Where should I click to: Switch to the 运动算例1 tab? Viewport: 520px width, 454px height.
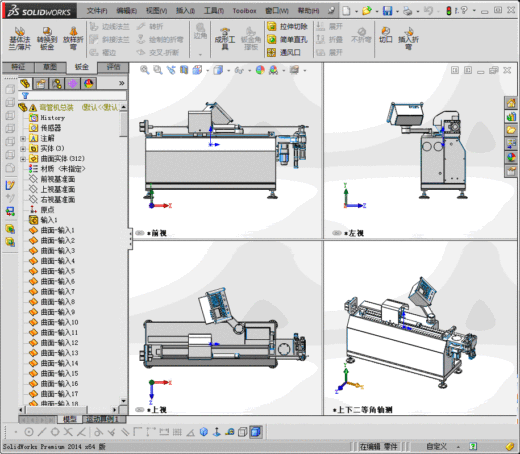[102, 419]
